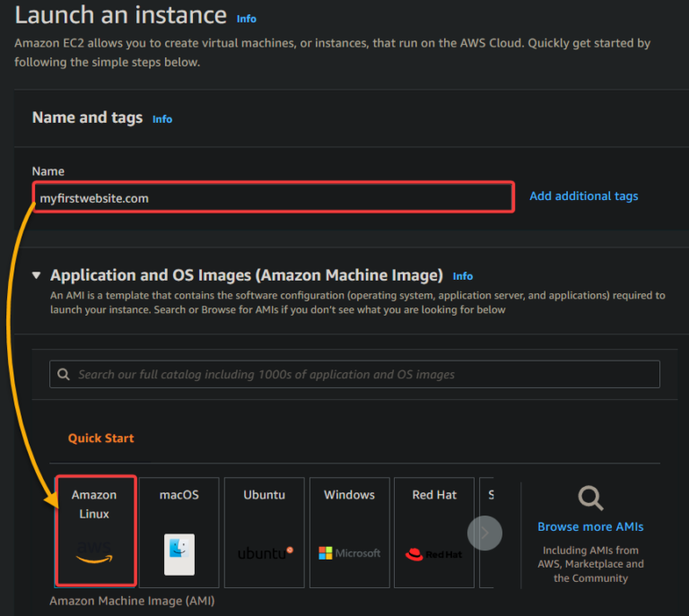Viewport: 689px width, 616px height.
Task: Pick the Windows Microsoft AMI tile
Action: click(349, 532)
